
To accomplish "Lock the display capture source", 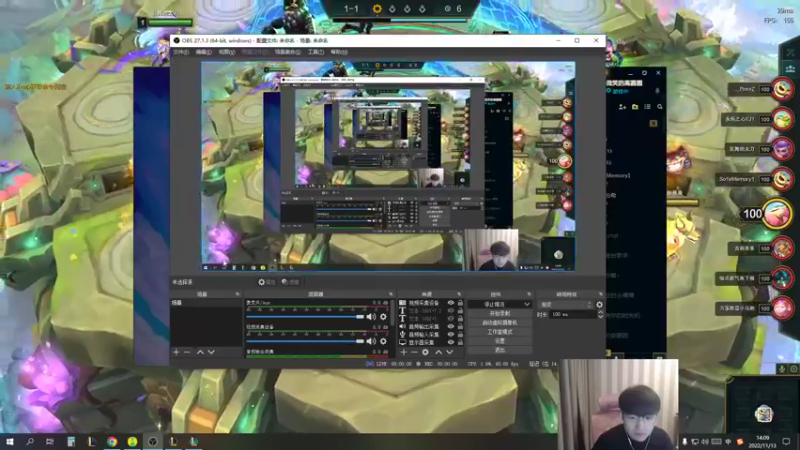I will coord(460,342).
